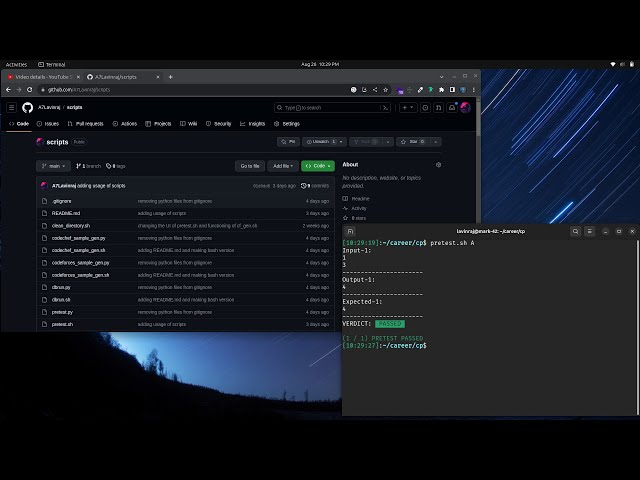Open the main branch dropdown
Viewport: 640px width, 480px height.
[53, 166]
